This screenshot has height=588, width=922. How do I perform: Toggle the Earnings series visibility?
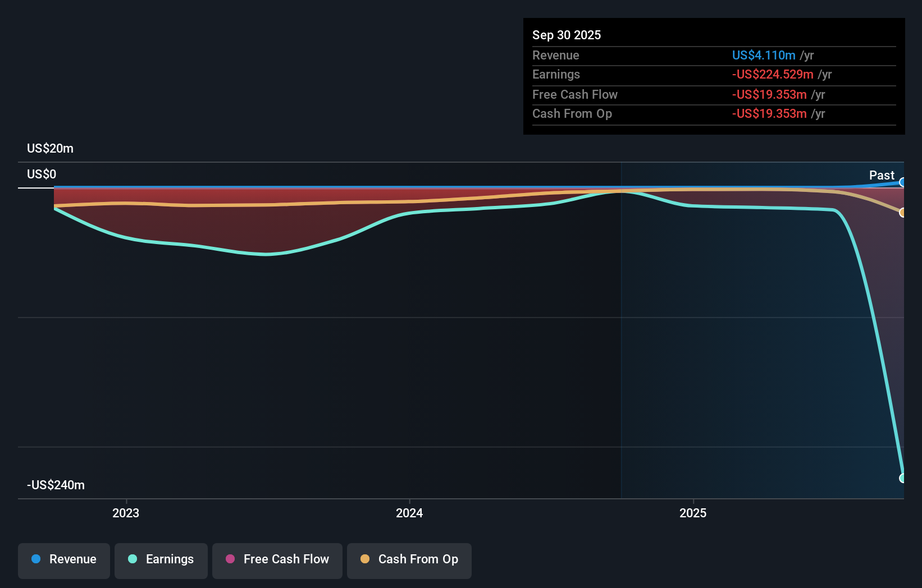(x=161, y=559)
